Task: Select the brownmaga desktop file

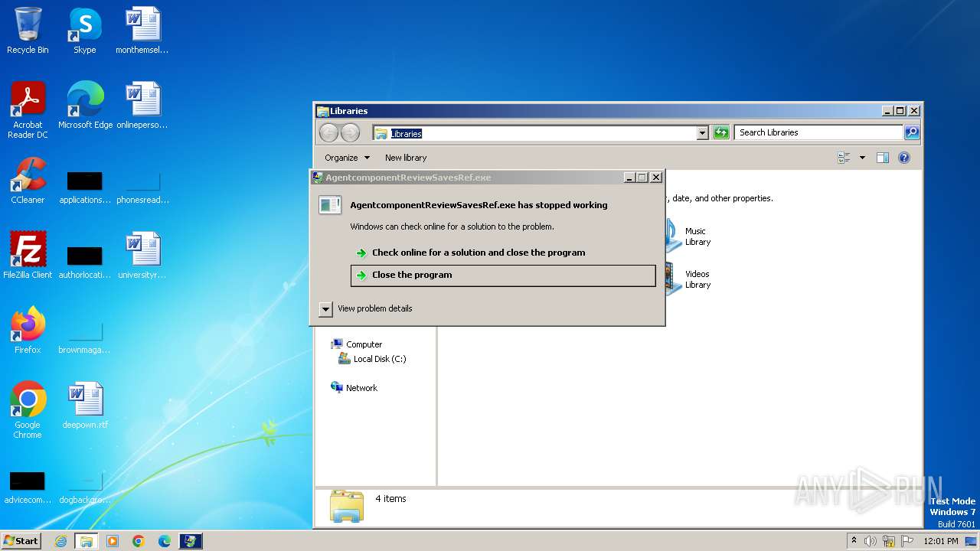Action: [x=85, y=337]
